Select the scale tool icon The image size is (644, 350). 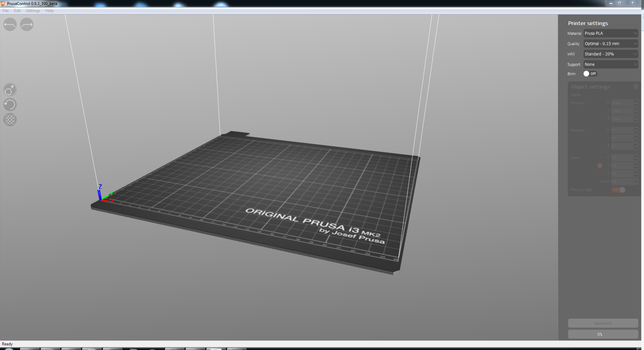[x=10, y=90]
